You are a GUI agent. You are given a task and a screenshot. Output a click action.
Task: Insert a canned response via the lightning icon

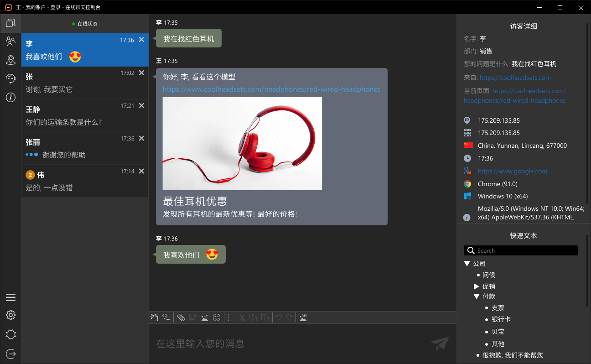tap(154, 317)
